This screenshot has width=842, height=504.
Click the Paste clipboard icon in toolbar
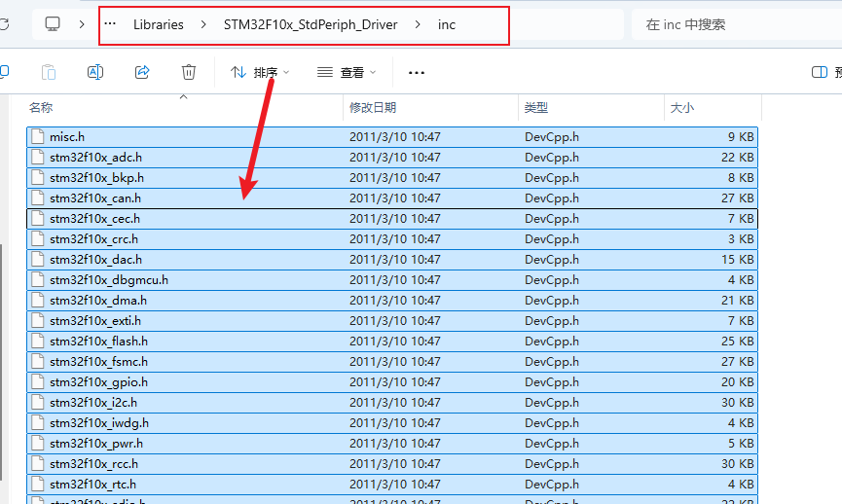click(49, 72)
